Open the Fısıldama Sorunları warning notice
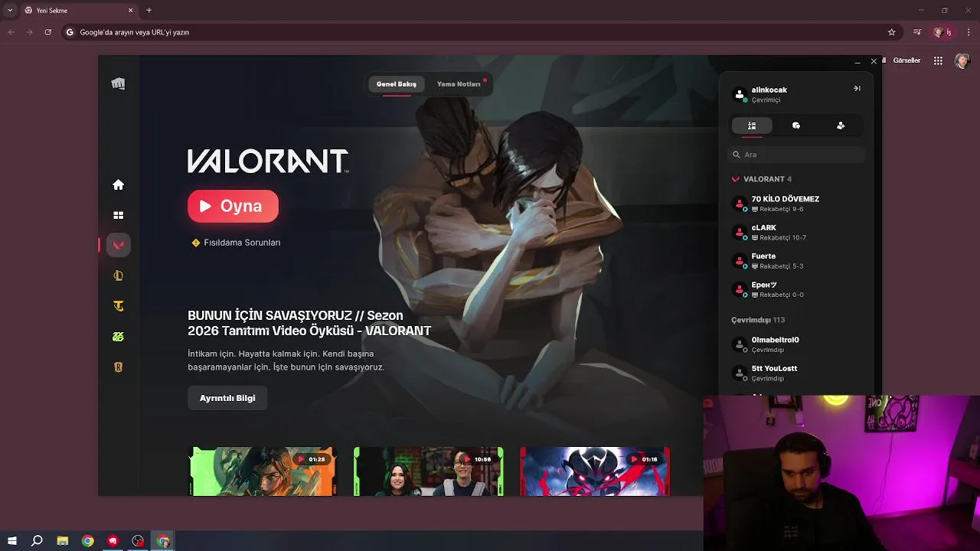The height and width of the screenshot is (551, 980). click(236, 243)
